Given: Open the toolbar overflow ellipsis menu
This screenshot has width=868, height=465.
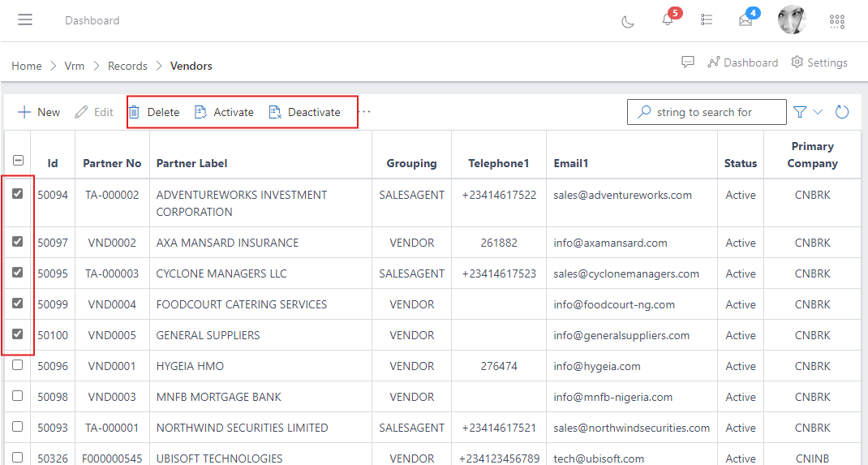Looking at the screenshot, I should click(363, 112).
